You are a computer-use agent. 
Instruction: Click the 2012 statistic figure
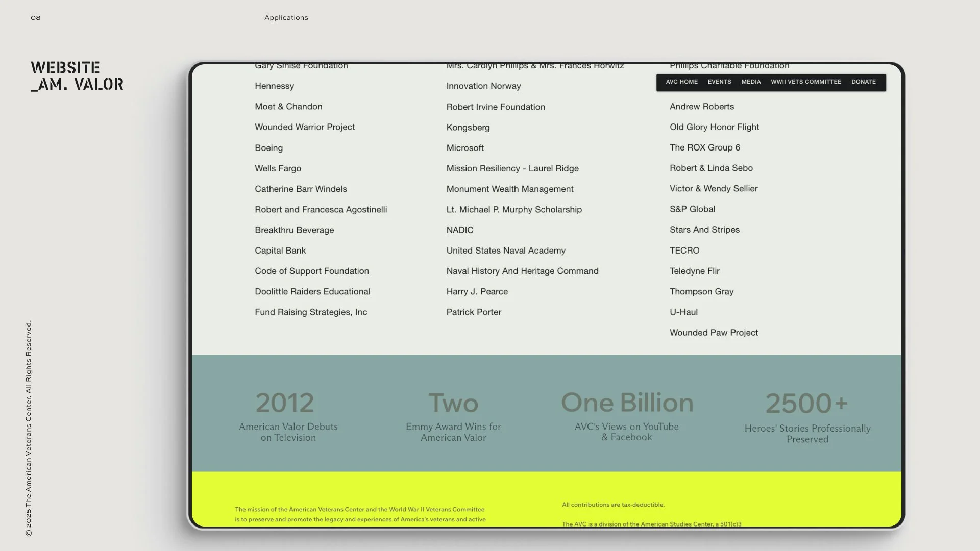pyautogui.click(x=285, y=403)
